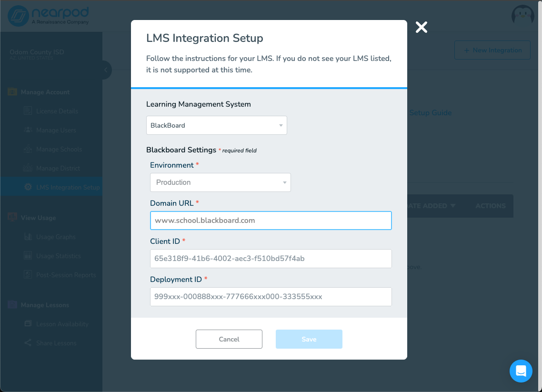The image size is (542, 392).
Task: Click the Manage Account heading
Action: [x=45, y=92]
